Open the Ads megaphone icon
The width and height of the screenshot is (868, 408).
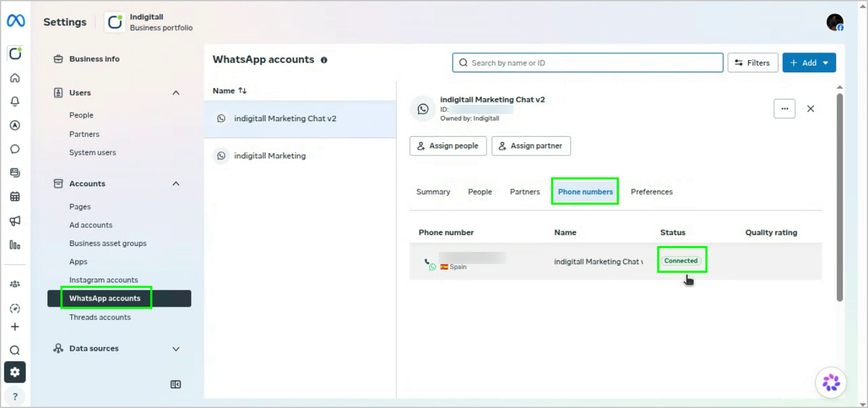point(15,221)
